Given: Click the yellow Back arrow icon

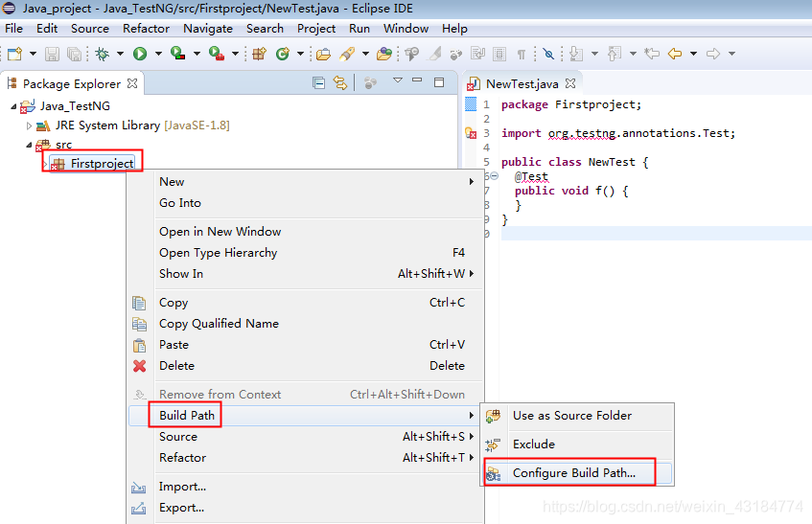Looking at the screenshot, I should [675, 54].
